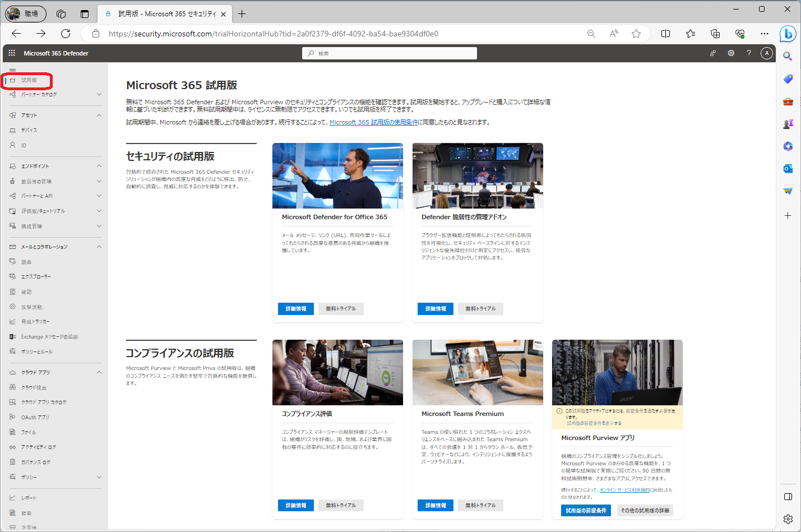Open ガバナンス ログ in the sidebar
Screen dimensions: 801x532
36,462
